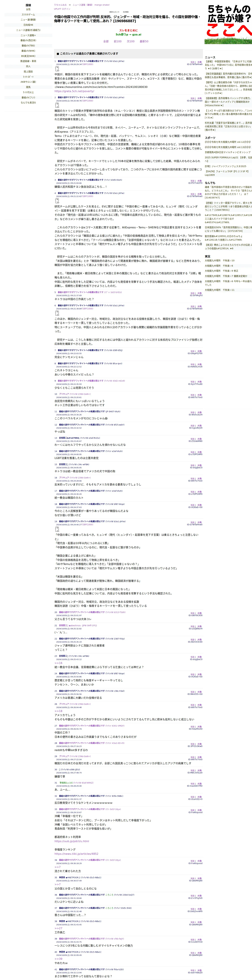Click the 安倍晋三 poster name on post 15
Image resolution: width=252 pixels, height=980 pixels.
pos(63,465)
